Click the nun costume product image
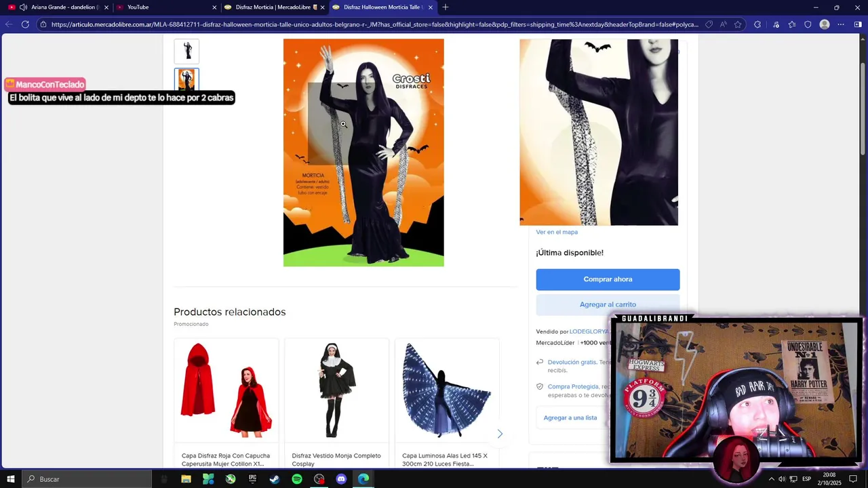Image resolution: width=868 pixels, height=488 pixels. click(x=336, y=390)
